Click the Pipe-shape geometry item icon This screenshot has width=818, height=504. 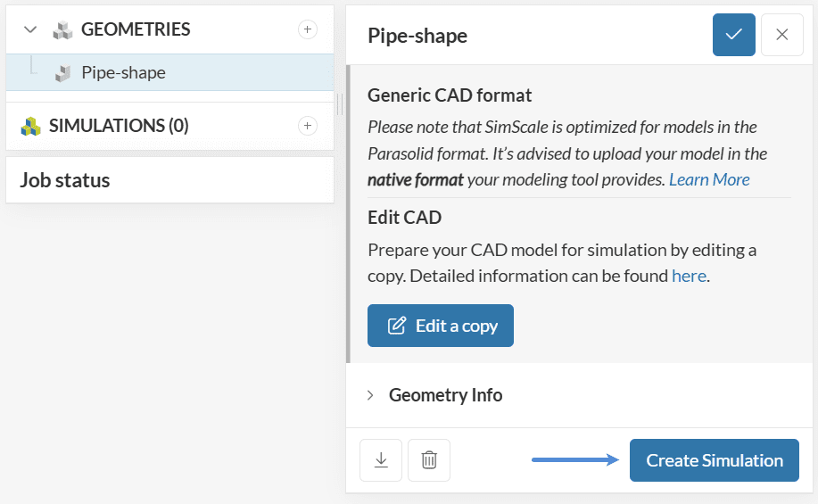(62, 73)
